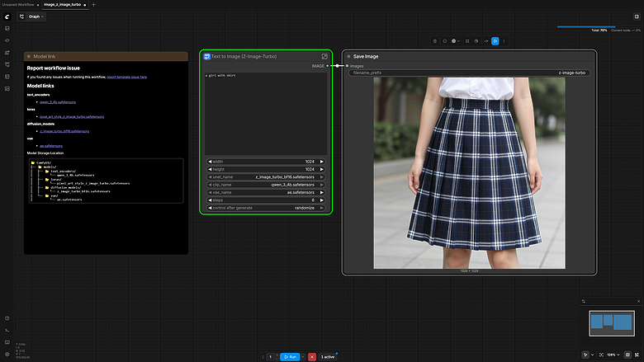The height and width of the screenshot is (362, 644).
Task: Click the bypass icon in selection toolbar
Action: pos(476,40)
